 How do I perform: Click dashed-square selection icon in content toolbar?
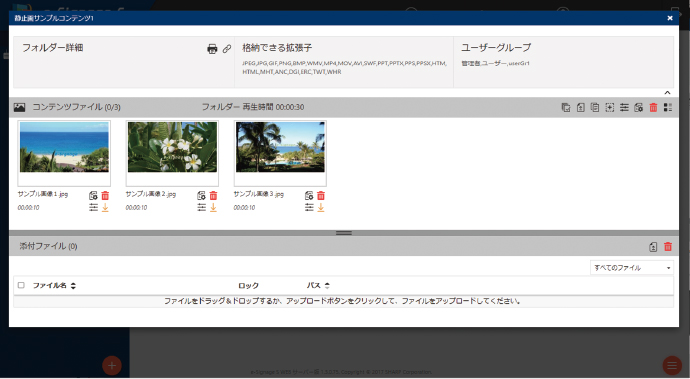click(609, 107)
